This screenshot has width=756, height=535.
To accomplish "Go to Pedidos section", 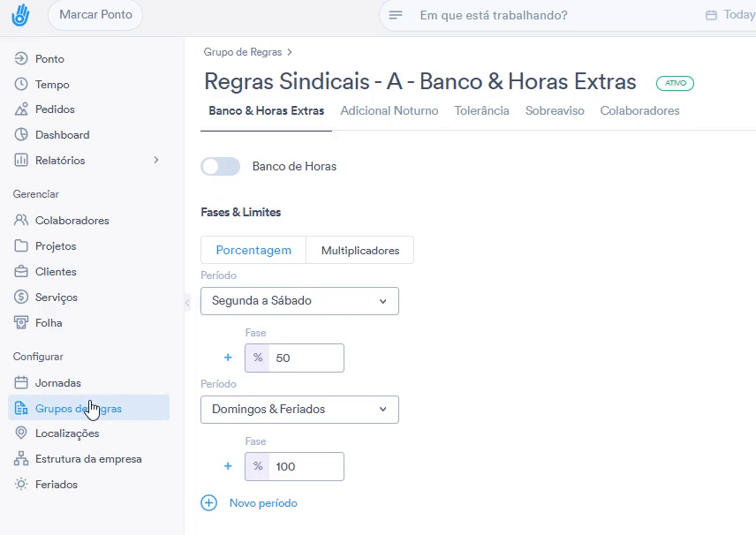I will 55,109.
